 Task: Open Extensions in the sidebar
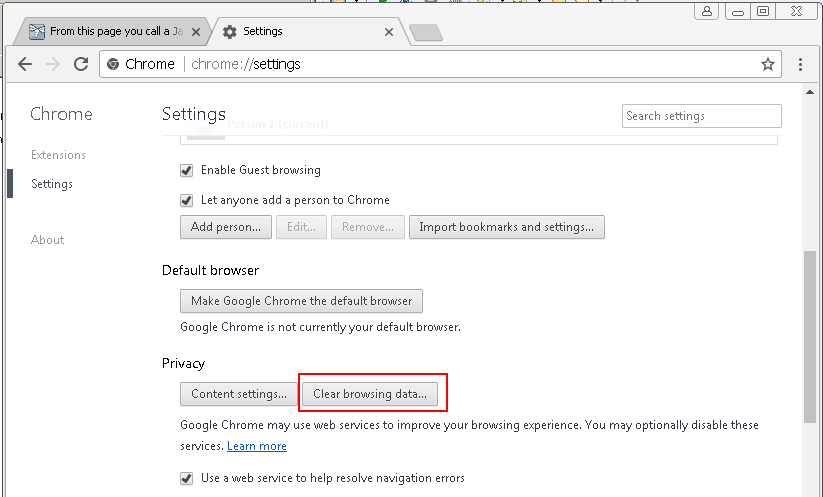(x=58, y=155)
